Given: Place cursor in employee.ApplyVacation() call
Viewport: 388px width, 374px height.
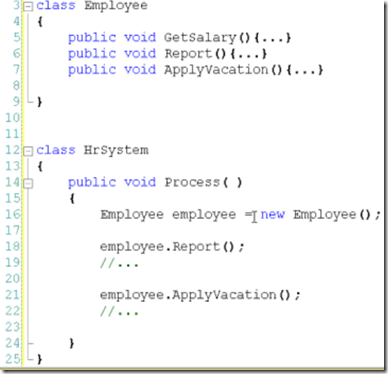Looking at the screenshot, I should tap(200, 295).
